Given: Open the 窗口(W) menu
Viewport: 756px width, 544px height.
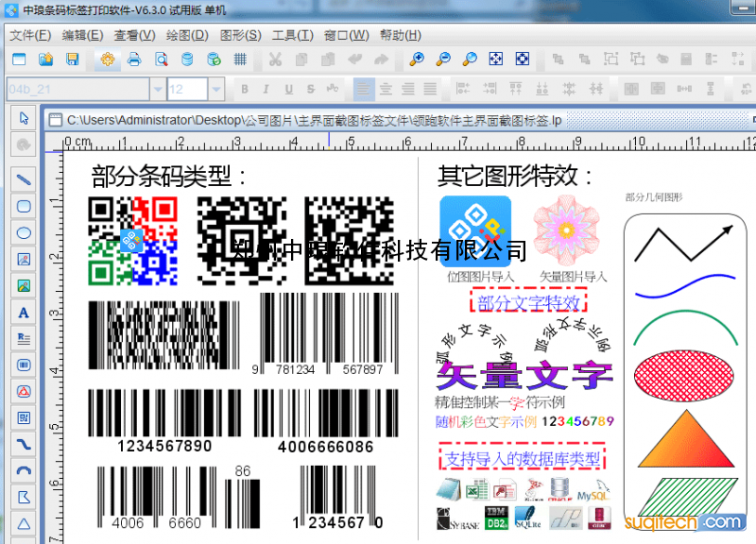Looking at the screenshot, I should click(x=346, y=35).
